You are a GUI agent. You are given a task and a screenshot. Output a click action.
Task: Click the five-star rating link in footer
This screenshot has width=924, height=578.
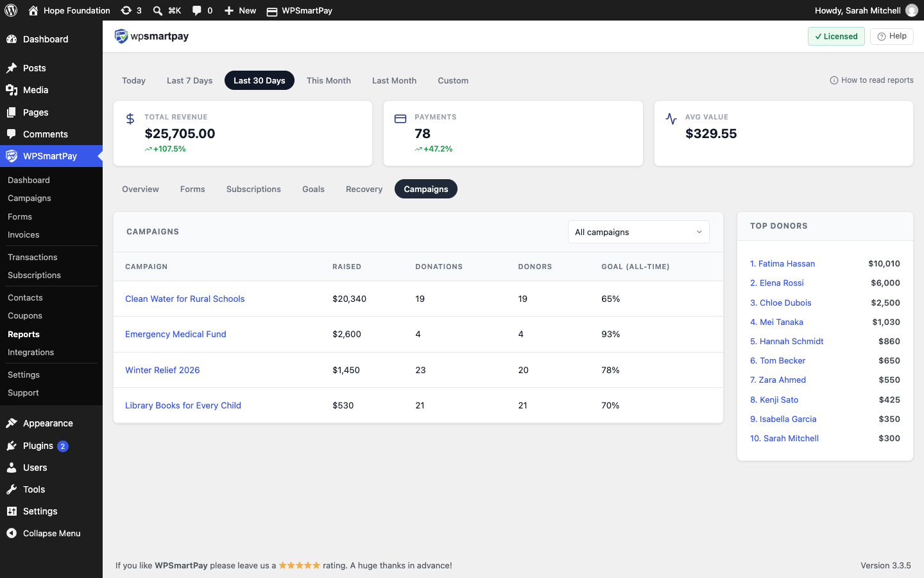click(299, 565)
